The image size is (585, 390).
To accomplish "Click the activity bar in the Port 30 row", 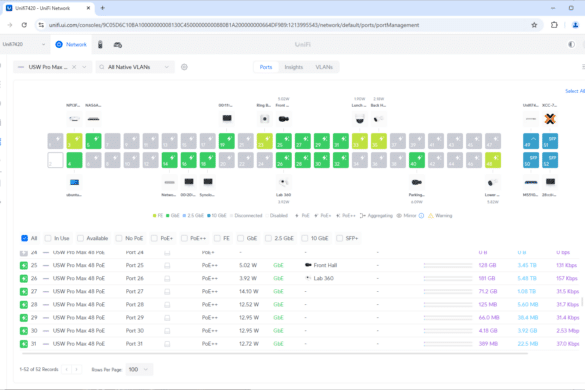I will click(x=448, y=331).
